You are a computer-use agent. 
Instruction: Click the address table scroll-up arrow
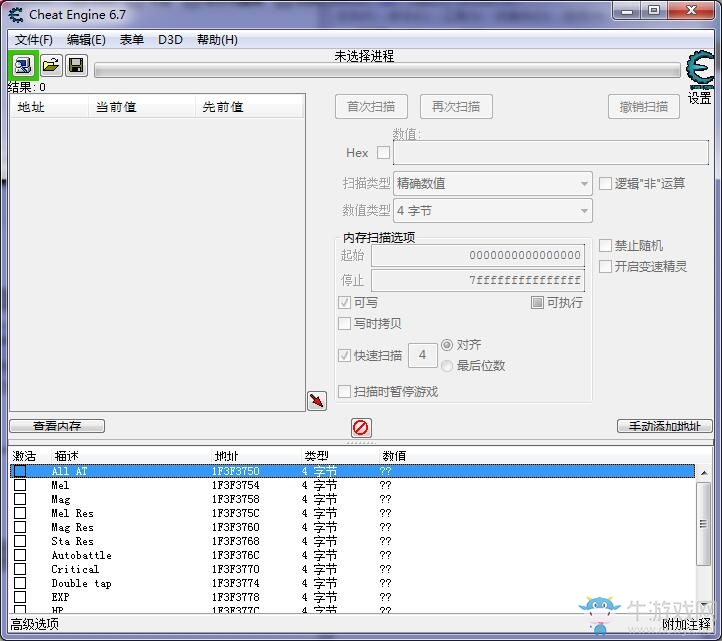pyautogui.click(x=703, y=473)
